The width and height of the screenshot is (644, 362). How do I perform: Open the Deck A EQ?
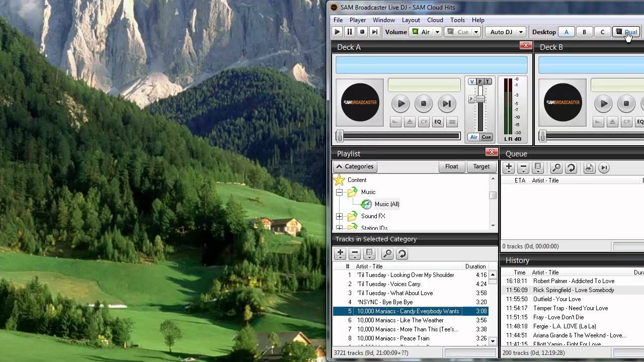tap(438, 122)
